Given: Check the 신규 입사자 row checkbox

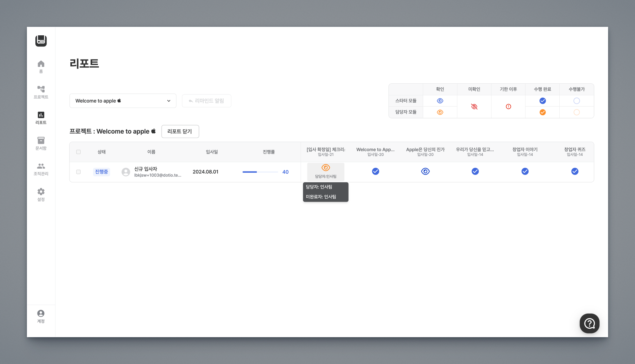Looking at the screenshot, I should pyautogui.click(x=78, y=172).
